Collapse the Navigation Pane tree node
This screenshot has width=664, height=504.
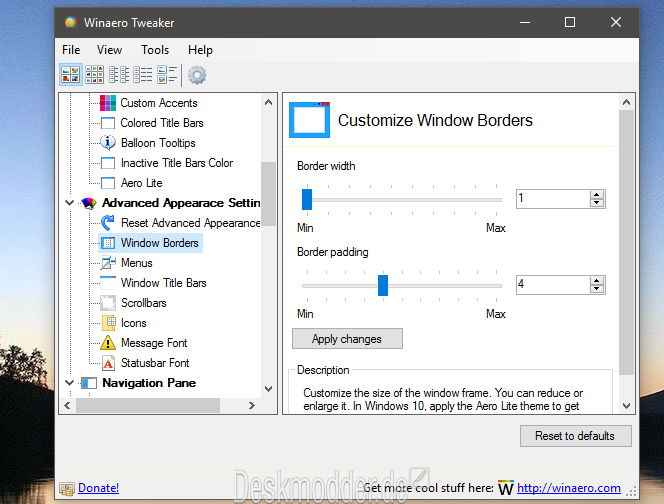69,382
